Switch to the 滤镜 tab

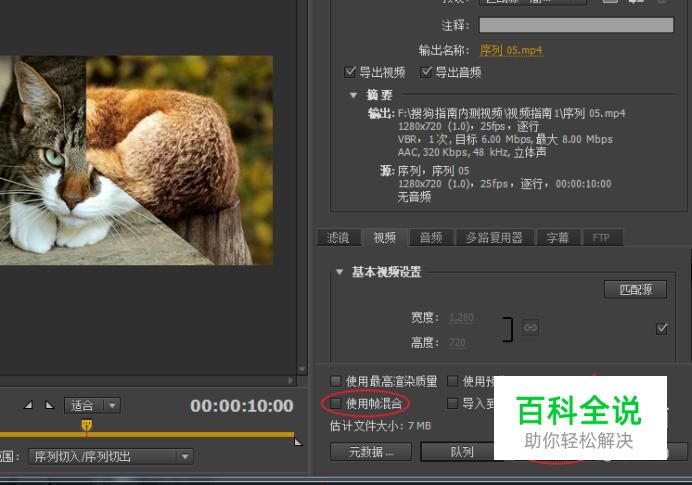tap(338, 238)
